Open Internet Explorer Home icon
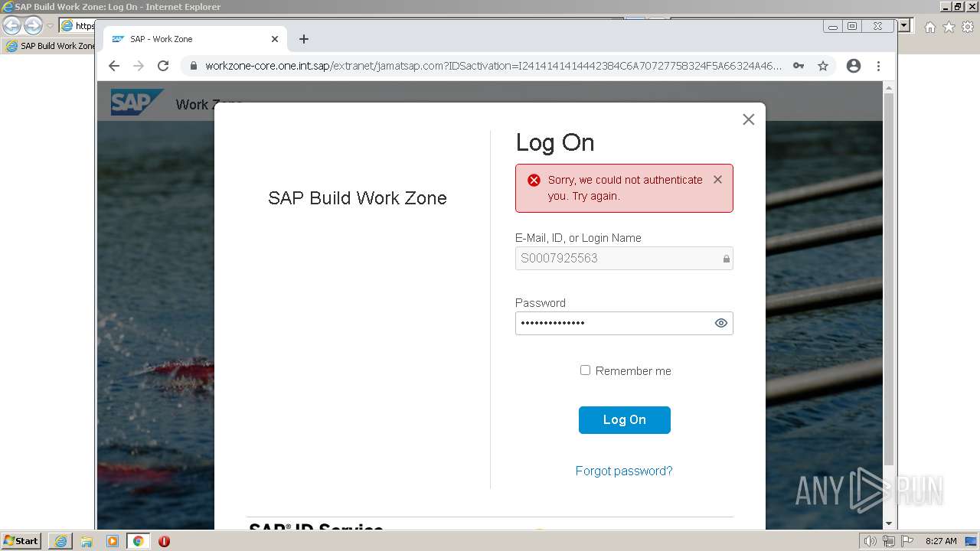980x551 pixels. click(930, 27)
